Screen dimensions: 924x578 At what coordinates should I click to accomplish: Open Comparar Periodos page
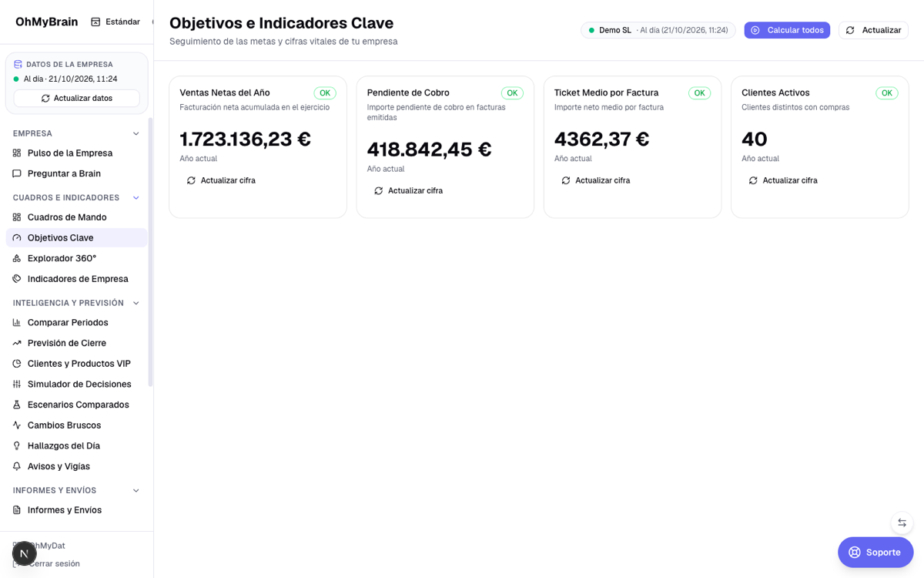(x=77, y=323)
